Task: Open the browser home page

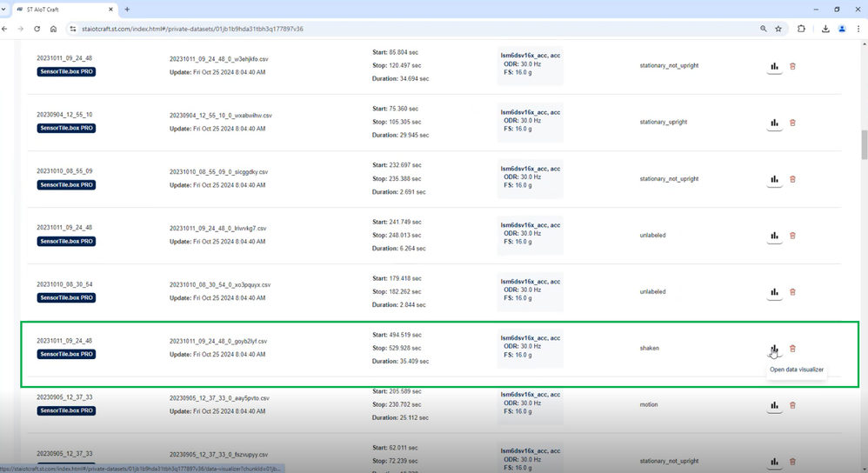Action: pos(53,29)
